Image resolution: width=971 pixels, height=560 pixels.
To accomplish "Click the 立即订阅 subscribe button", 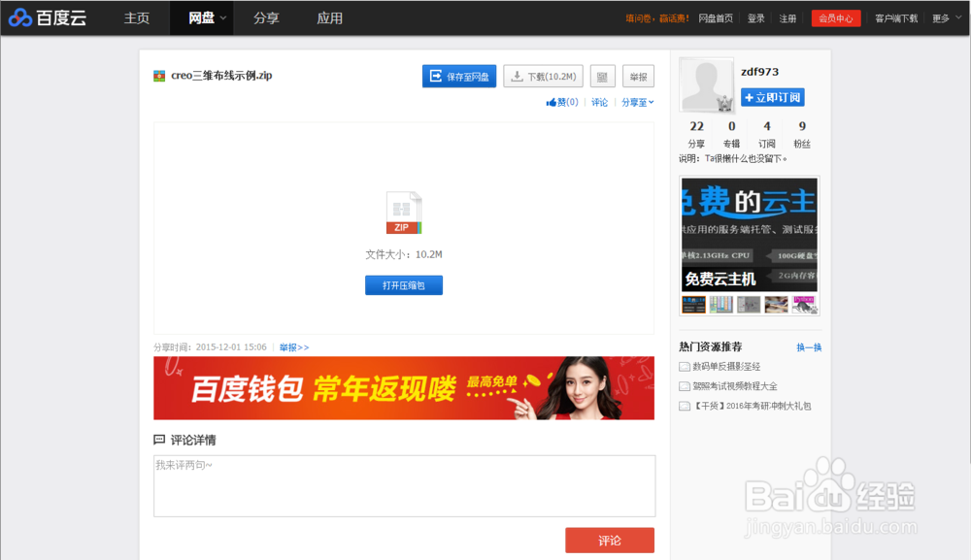I will tap(772, 97).
